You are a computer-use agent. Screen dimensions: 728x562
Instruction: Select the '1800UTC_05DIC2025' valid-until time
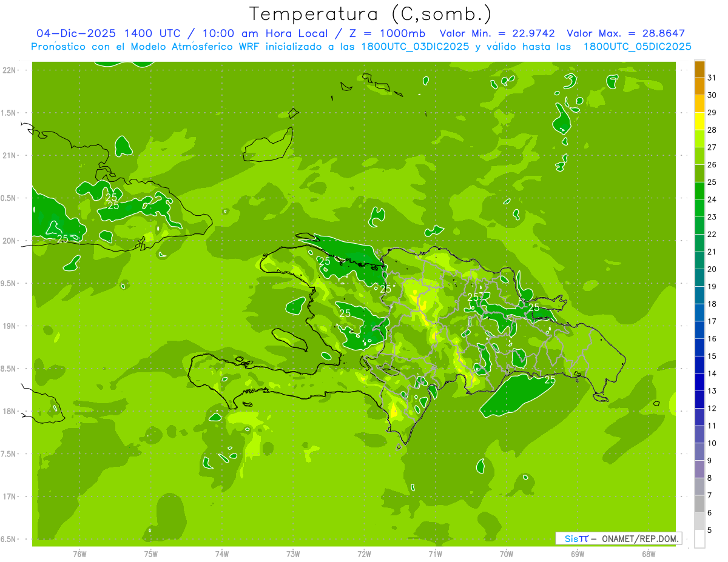pyautogui.click(x=637, y=47)
